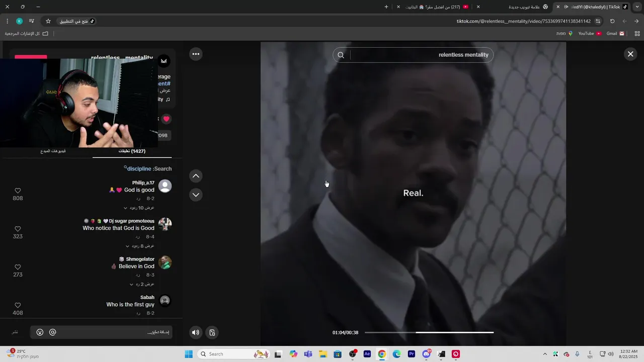Expand 8 replies under Dj sugar comment
The width and height of the screenshot is (644, 362).
click(x=140, y=246)
